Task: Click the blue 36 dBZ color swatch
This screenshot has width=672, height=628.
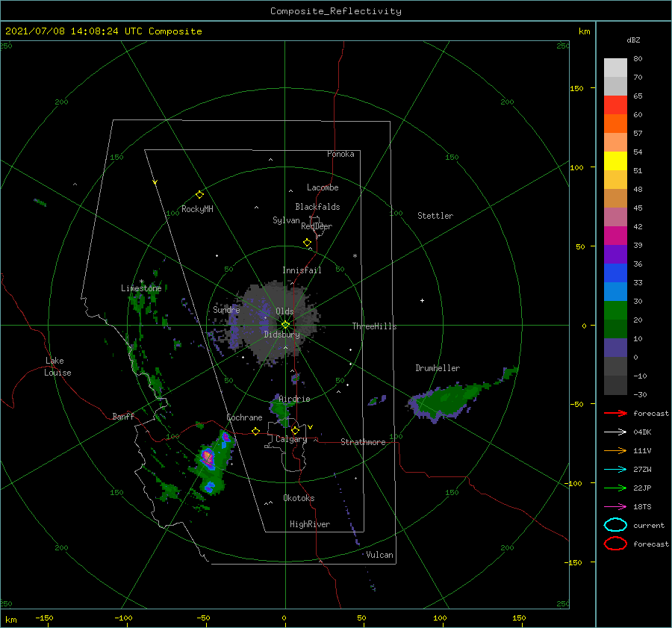Action: (615, 273)
